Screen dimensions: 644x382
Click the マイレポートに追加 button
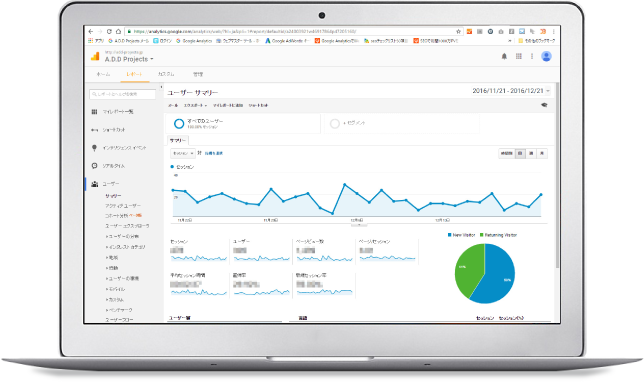[x=228, y=106]
